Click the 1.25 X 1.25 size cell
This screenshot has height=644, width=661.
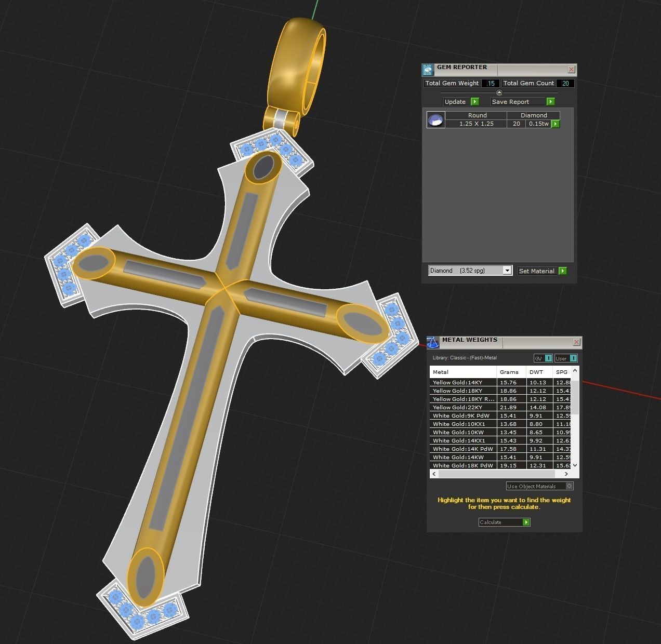click(477, 124)
